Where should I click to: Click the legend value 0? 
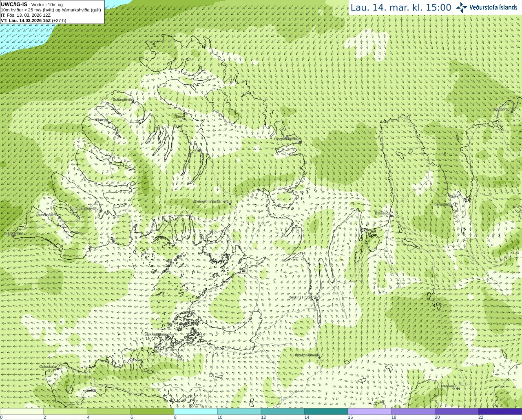pyautogui.click(x=1, y=417)
